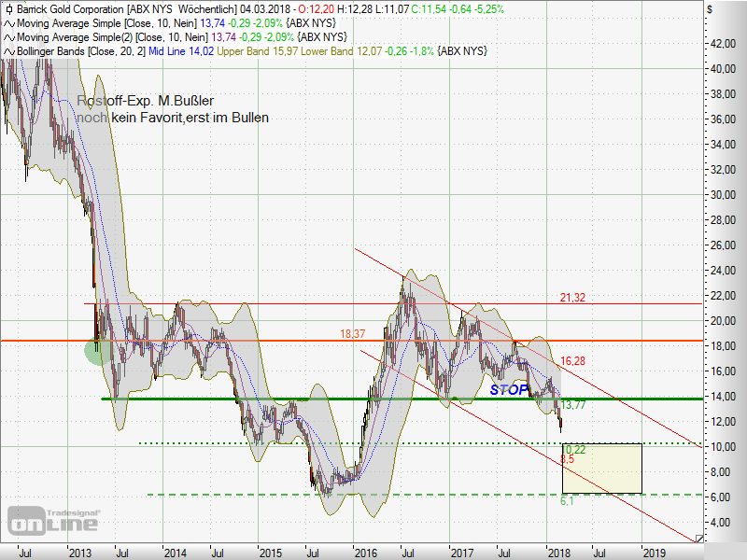Click the candlestick icon before Barrick Gold Corporation
Viewport: 747px width, 560px height.
tap(8, 9)
